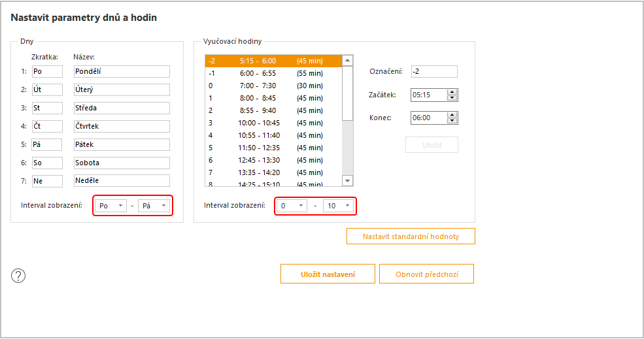This screenshot has height=339, width=644.
Task: Open the lesson interval end dropdown showing 10
Action: click(339, 206)
